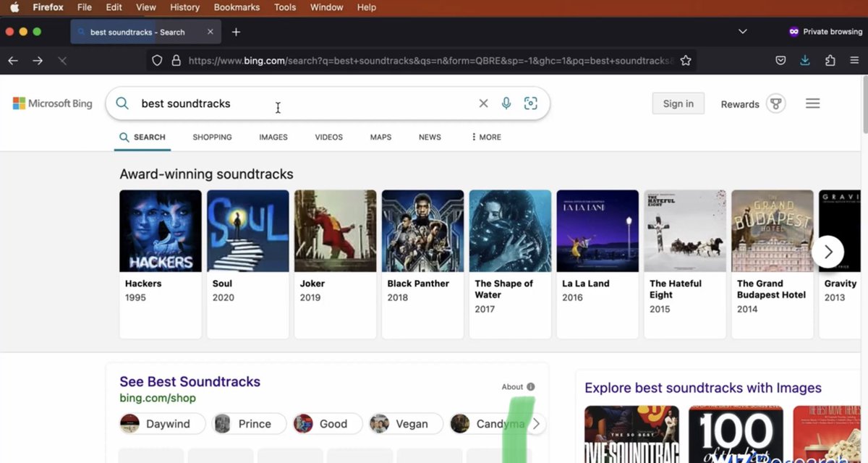Switch to the SHOPPING tab
The height and width of the screenshot is (463, 868).
click(212, 137)
